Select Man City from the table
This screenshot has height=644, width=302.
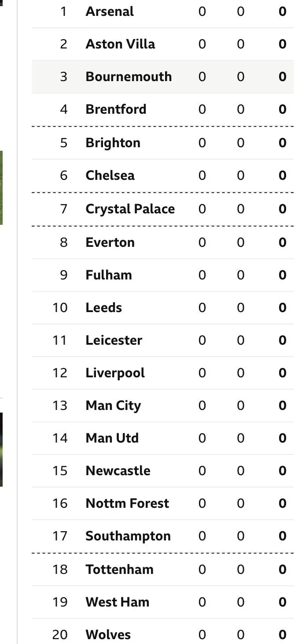[113, 406]
